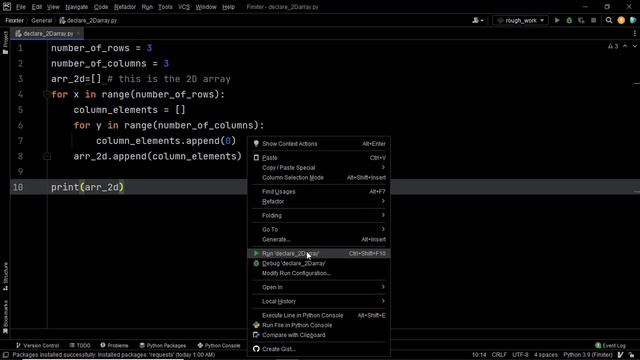
Task: Open the VCS menu
Action: 184,7
